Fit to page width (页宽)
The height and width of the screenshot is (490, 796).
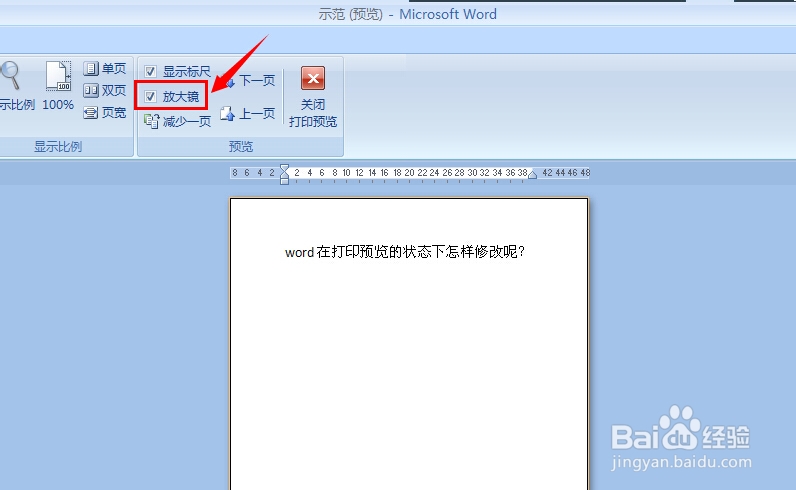[x=105, y=112]
